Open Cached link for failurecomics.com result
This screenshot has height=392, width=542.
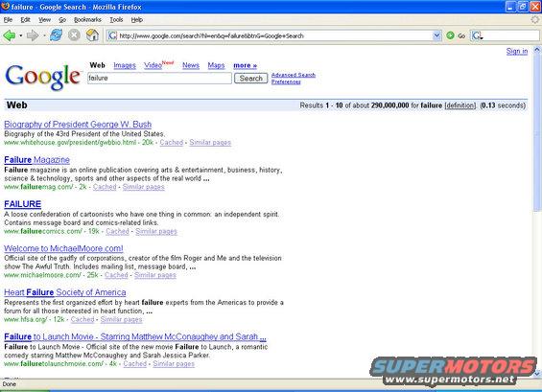117,231
